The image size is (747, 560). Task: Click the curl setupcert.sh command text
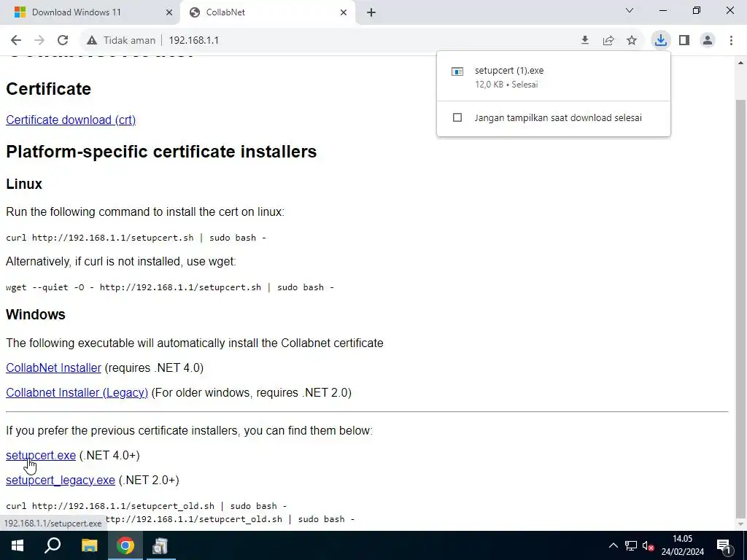pos(136,238)
